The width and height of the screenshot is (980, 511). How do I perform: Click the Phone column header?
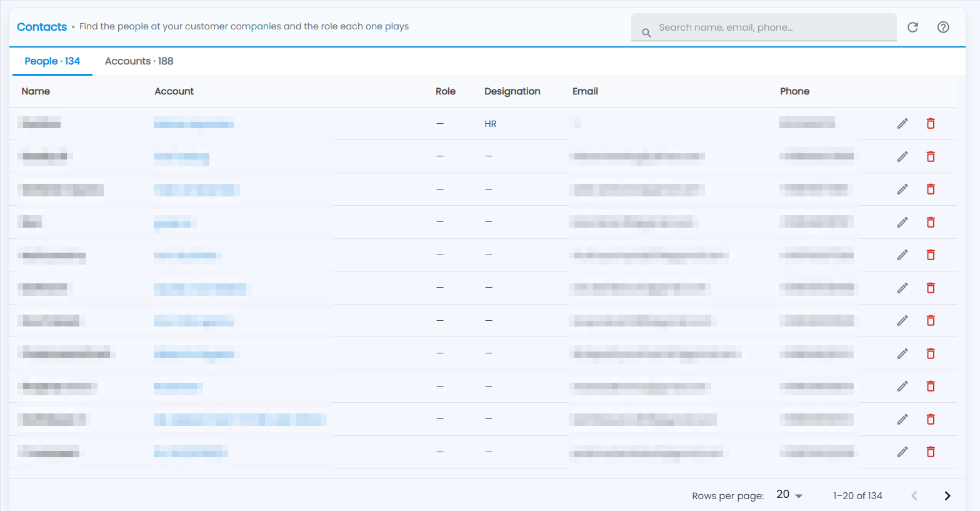794,91
